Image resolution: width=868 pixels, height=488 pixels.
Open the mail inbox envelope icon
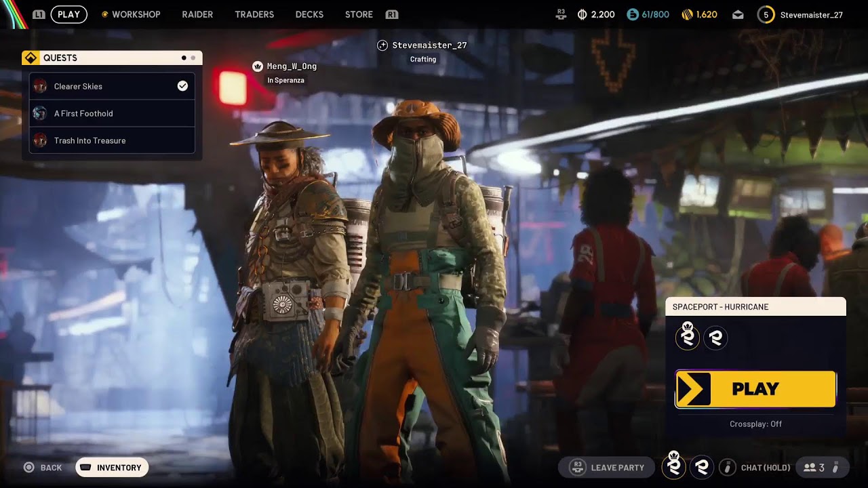(738, 14)
